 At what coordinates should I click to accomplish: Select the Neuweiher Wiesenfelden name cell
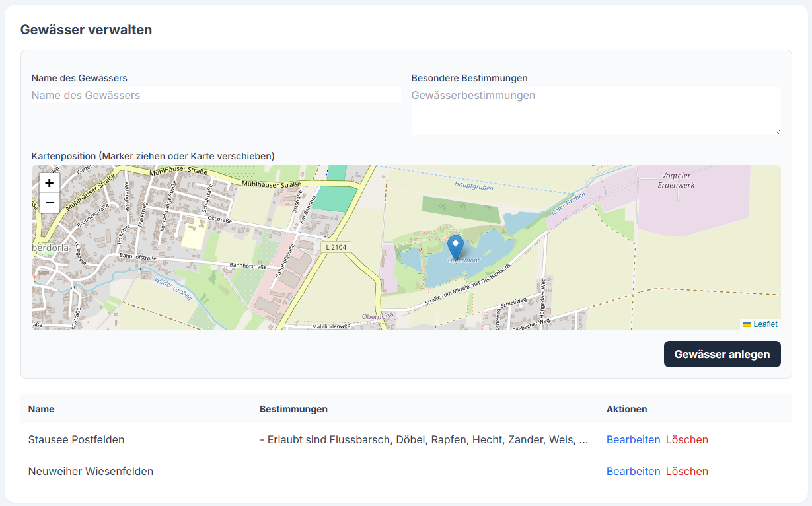[91, 471]
